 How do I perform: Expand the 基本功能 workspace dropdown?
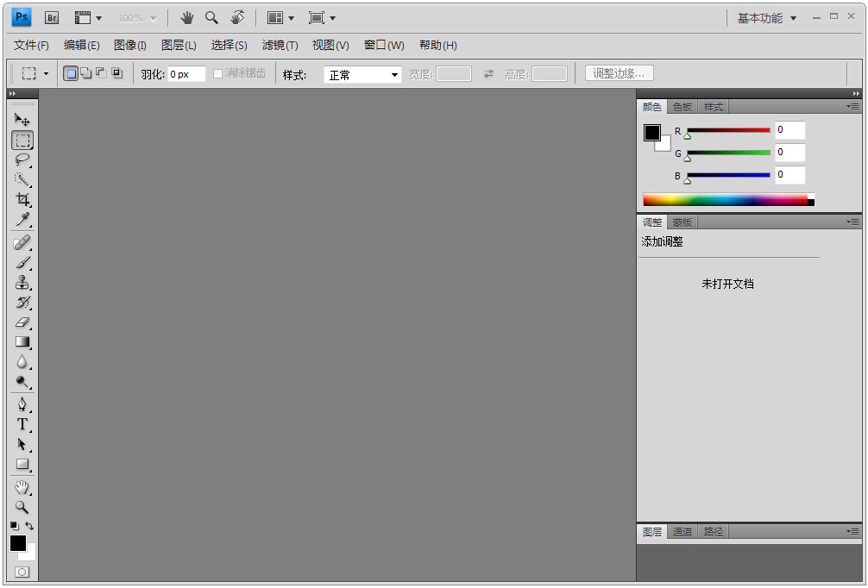767,18
